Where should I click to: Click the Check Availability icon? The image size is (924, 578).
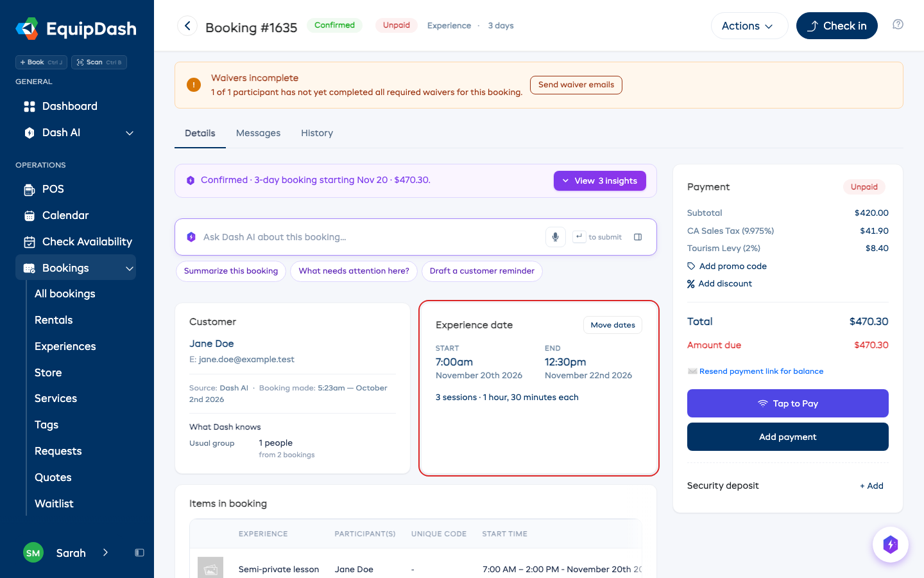[30, 242]
